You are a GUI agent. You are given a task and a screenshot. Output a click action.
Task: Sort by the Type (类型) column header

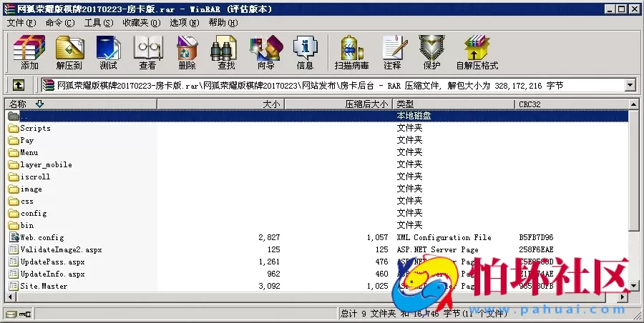(454, 104)
